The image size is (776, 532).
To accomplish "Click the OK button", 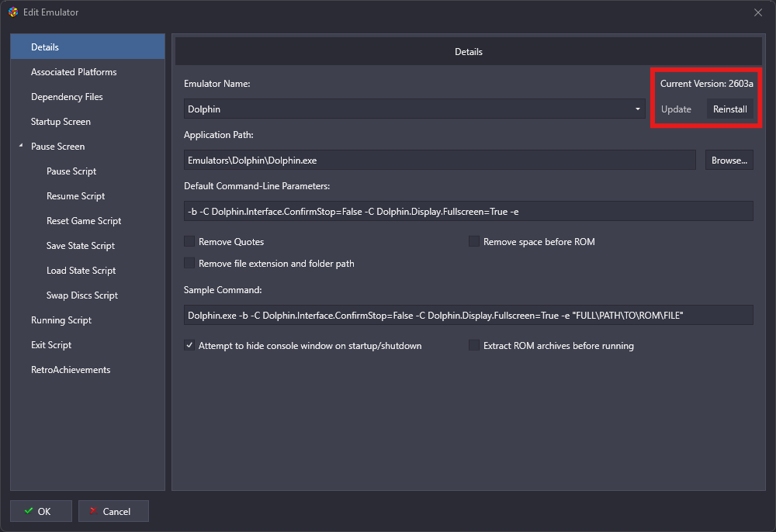I will pos(41,511).
